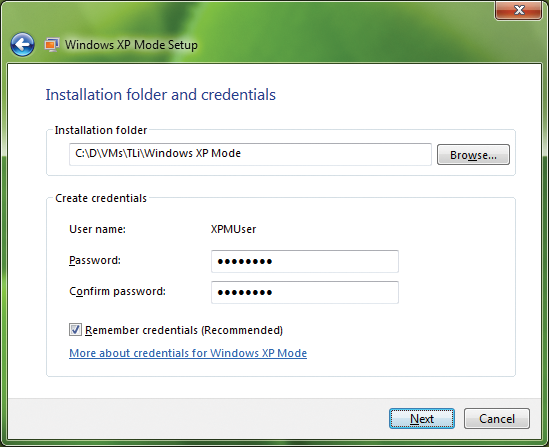Click the User name: label
Image resolution: width=549 pixels, height=447 pixels.
[x=97, y=229]
